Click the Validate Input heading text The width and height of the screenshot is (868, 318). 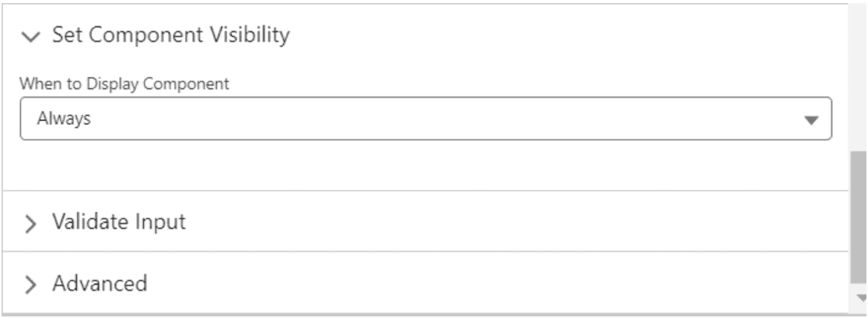coord(119,222)
